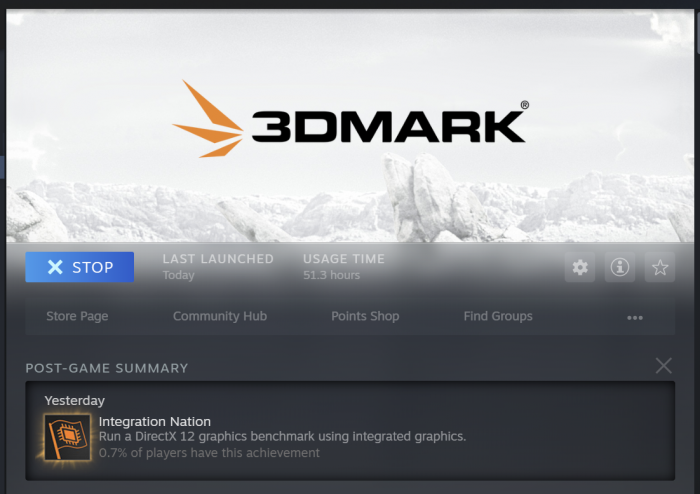This screenshot has width=700, height=494.
Task: Toggle the star favorite icon
Action: pos(660,267)
